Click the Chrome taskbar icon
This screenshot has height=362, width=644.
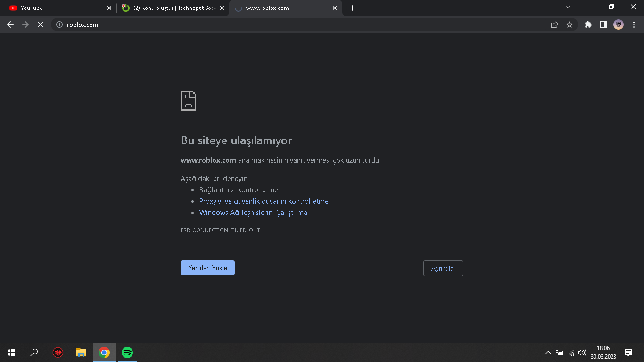click(104, 353)
